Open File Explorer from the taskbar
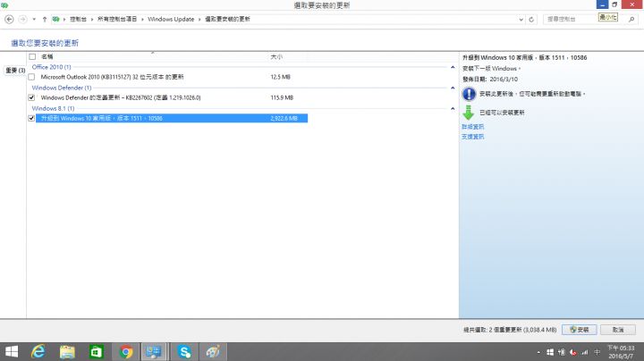 (x=67, y=351)
